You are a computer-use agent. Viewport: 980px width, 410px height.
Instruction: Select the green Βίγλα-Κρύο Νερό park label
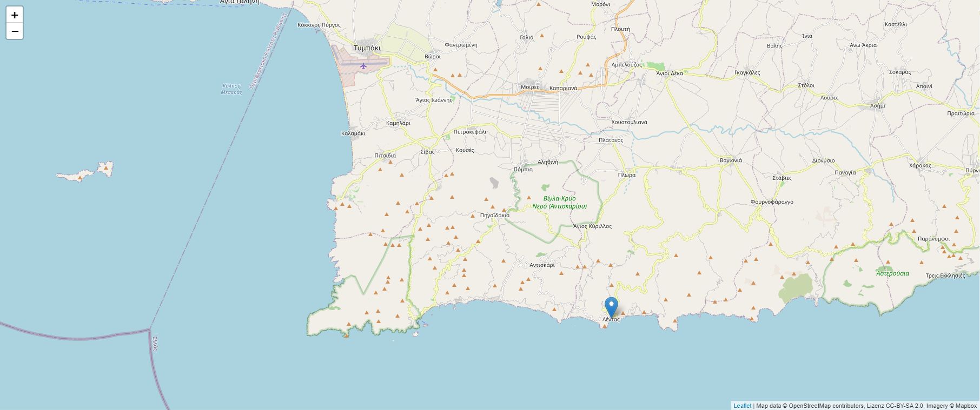tap(559, 202)
